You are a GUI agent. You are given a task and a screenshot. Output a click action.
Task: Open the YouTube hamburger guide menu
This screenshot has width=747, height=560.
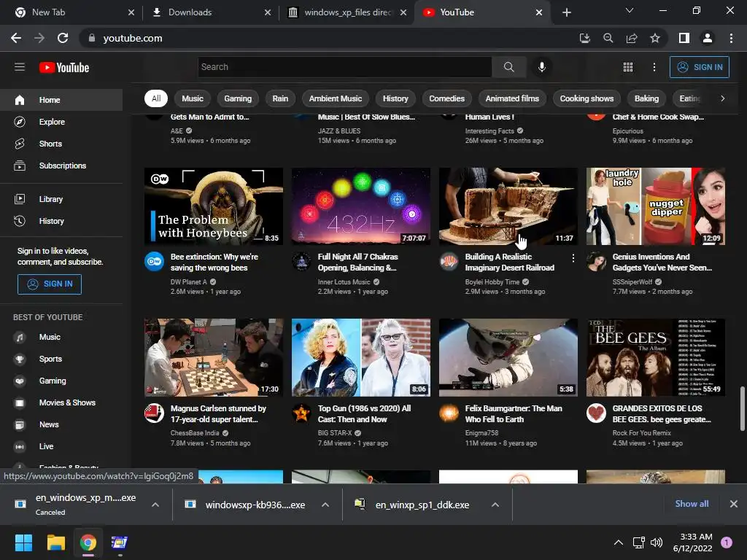point(20,67)
